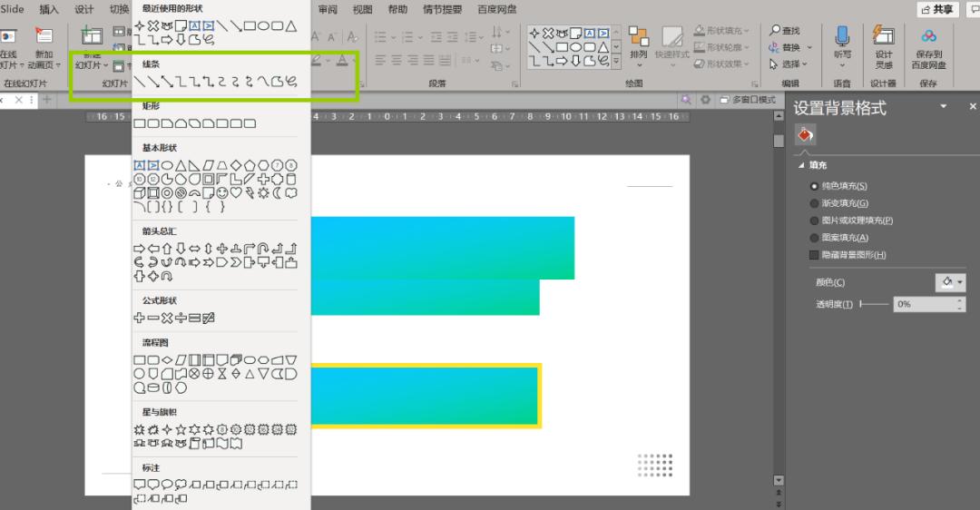
Task: Select the oval callout in the 标注 section
Action: 167,485
